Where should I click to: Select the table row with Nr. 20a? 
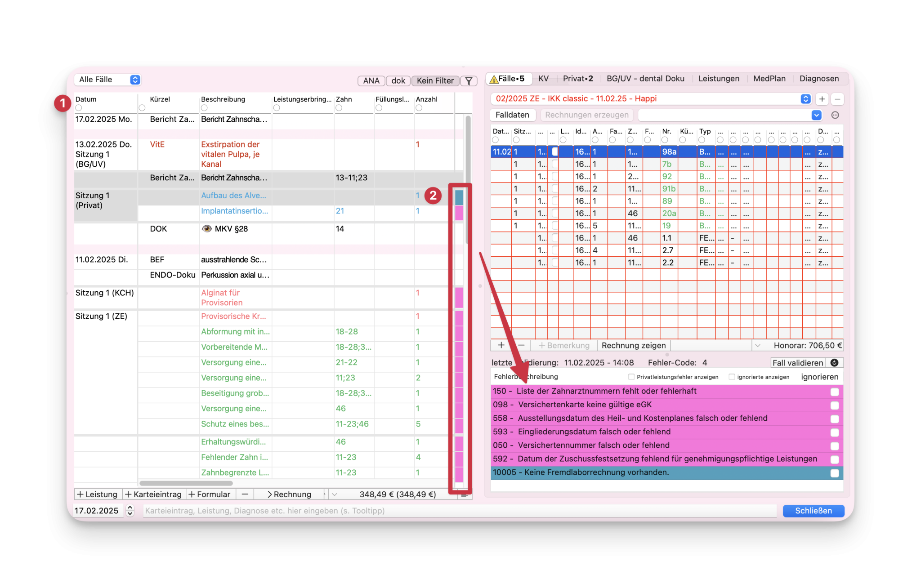[x=666, y=214]
